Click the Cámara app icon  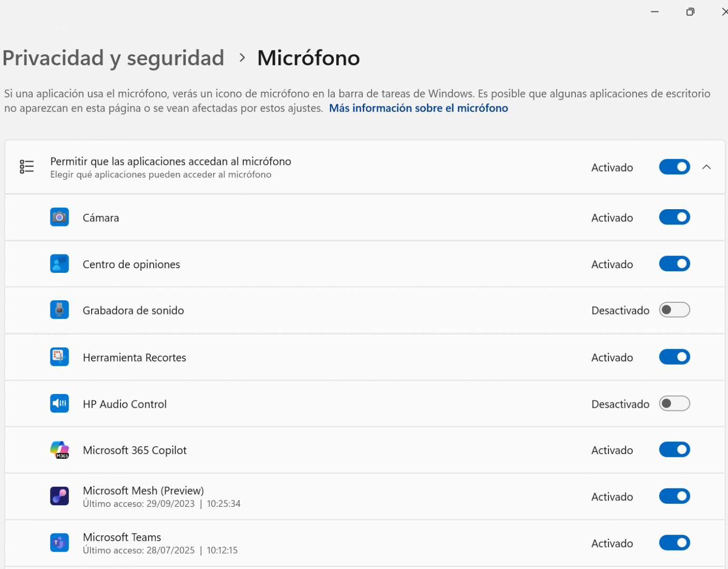59,217
